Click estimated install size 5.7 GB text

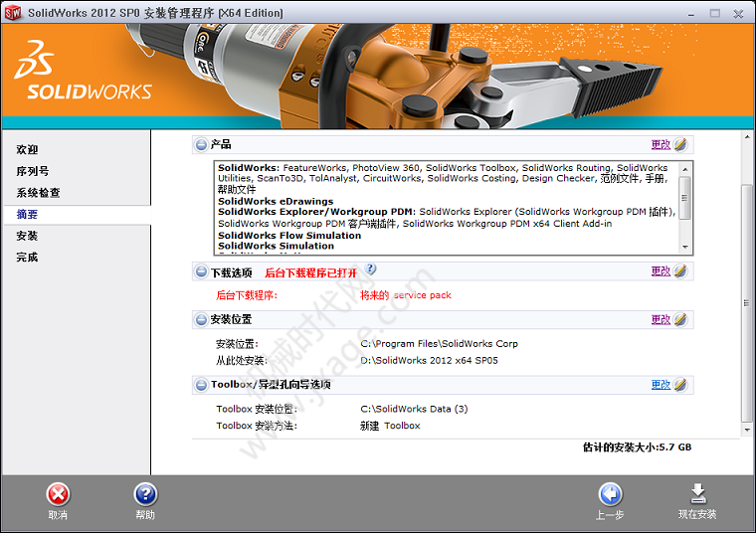tap(637, 447)
